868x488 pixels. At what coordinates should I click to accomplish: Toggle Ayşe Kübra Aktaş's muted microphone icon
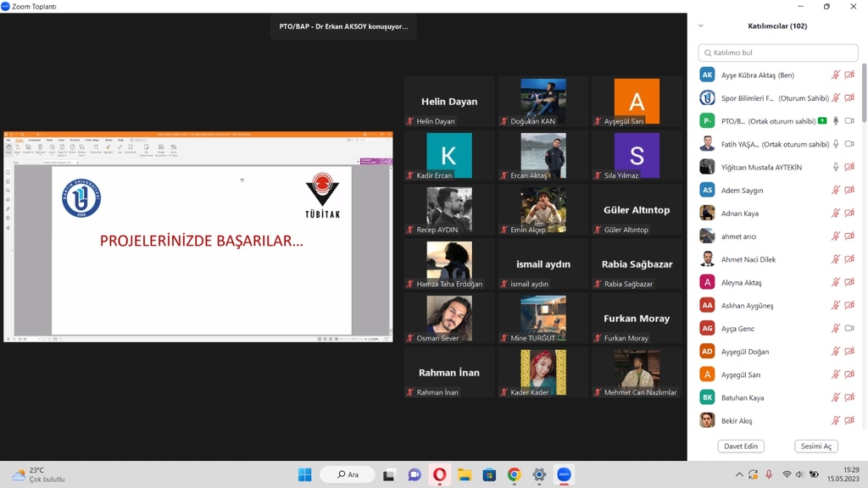(x=835, y=75)
